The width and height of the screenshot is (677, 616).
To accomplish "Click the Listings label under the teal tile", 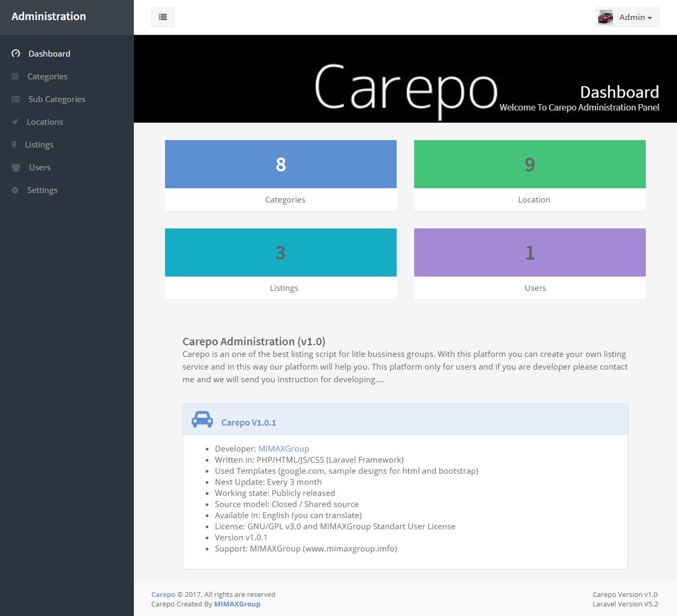I will 284,288.
